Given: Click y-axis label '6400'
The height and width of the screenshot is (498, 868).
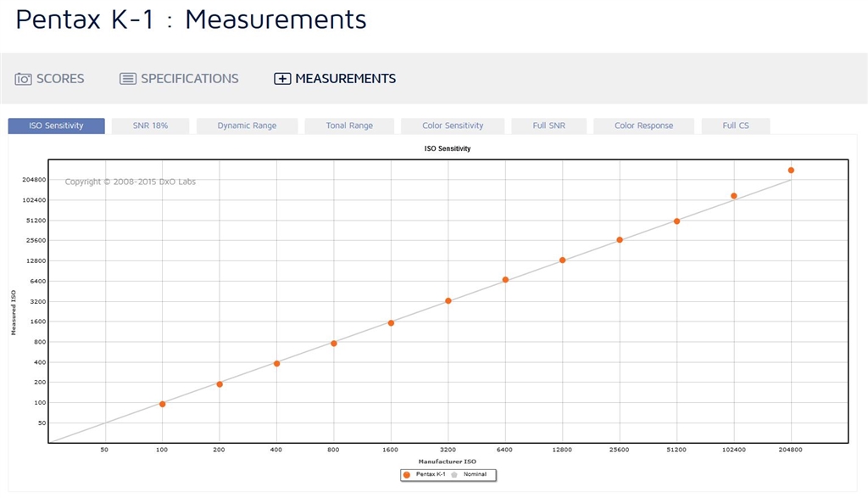Looking at the screenshot, I should (x=38, y=282).
